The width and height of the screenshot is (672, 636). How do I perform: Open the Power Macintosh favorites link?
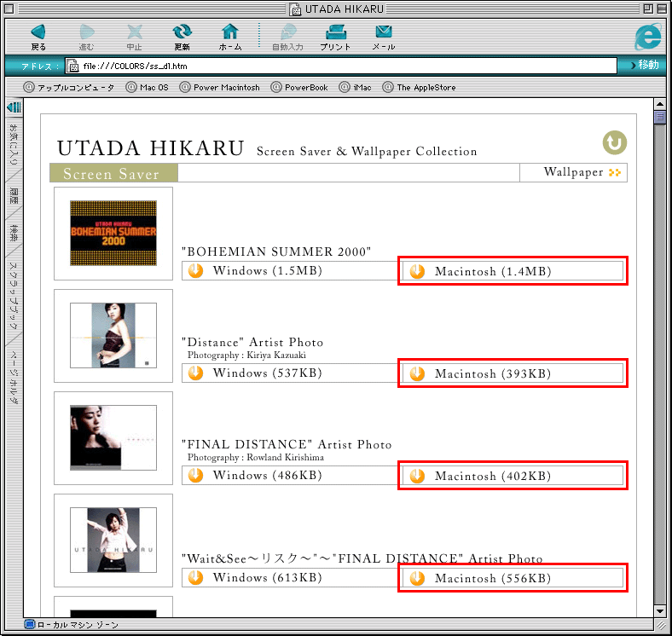tap(219, 88)
